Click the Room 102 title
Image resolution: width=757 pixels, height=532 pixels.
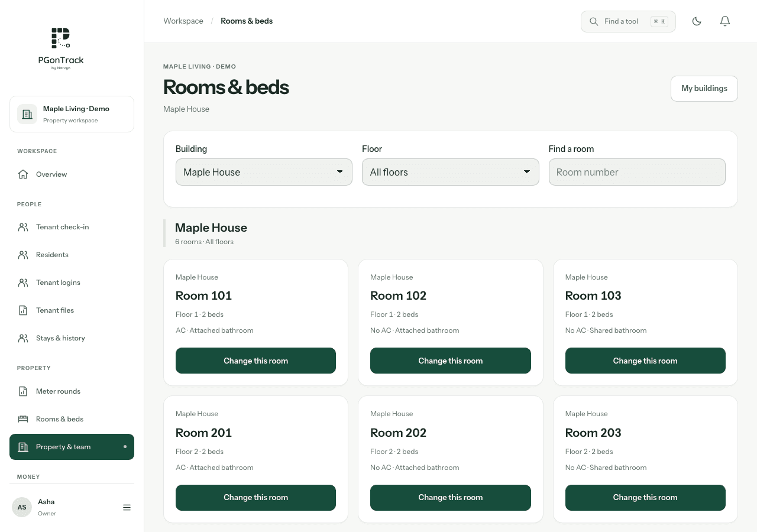pyautogui.click(x=398, y=296)
